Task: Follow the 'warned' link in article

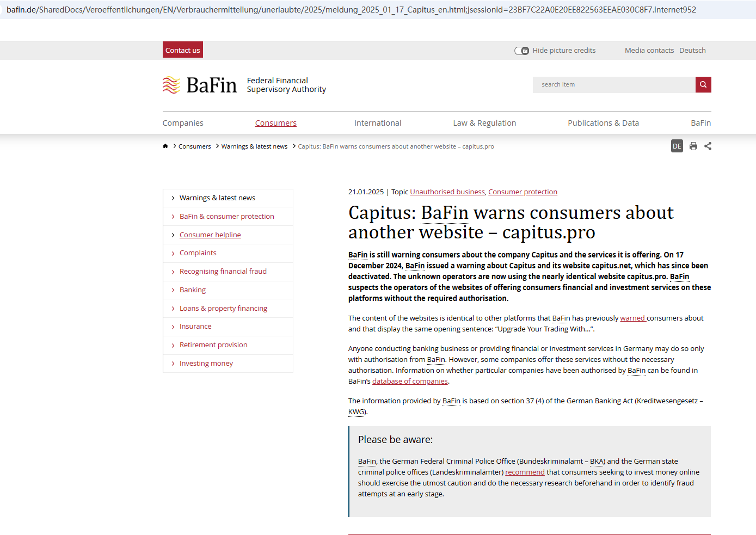Action: point(632,318)
